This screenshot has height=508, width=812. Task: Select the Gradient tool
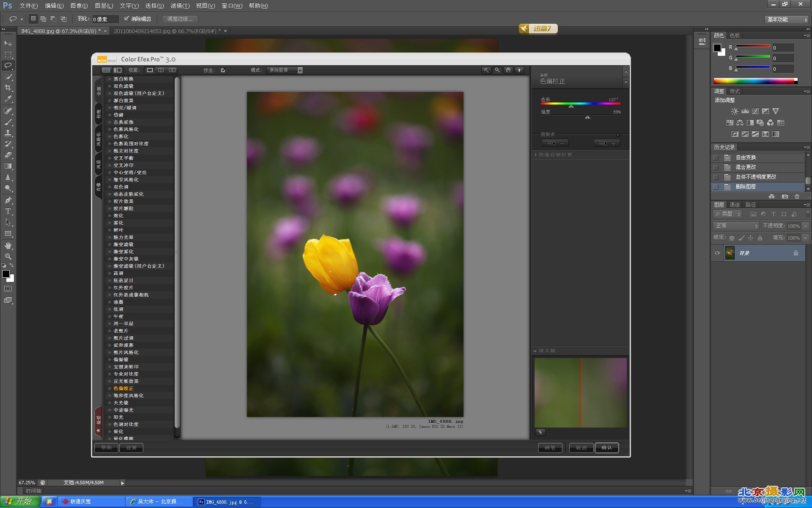(8, 166)
